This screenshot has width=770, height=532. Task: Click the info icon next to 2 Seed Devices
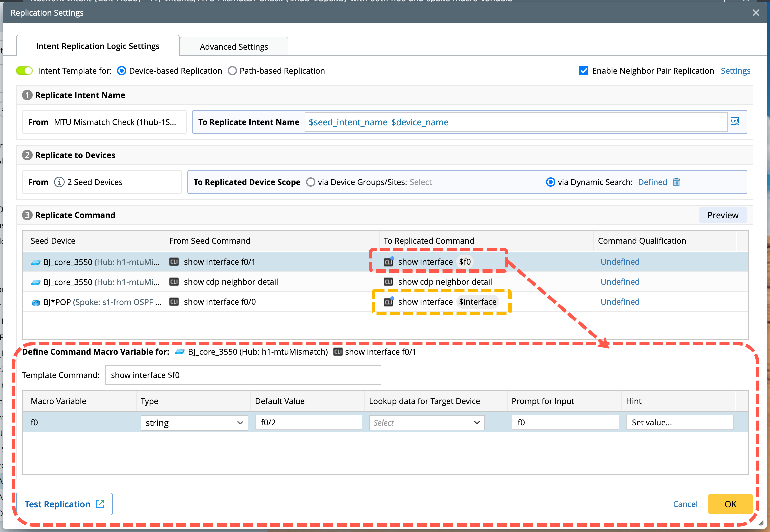pyautogui.click(x=59, y=182)
